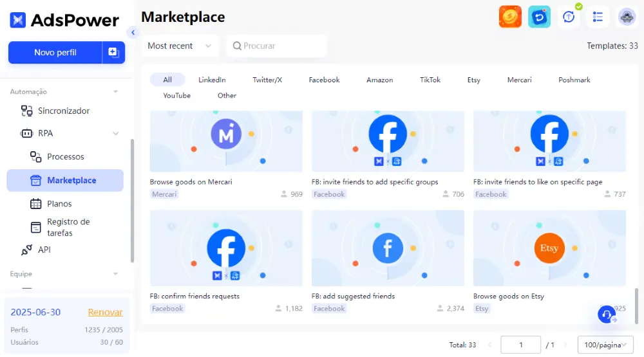Click the Templates: 33 counter text
The width and height of the screenshot is (644, 357).
point(612,46)
